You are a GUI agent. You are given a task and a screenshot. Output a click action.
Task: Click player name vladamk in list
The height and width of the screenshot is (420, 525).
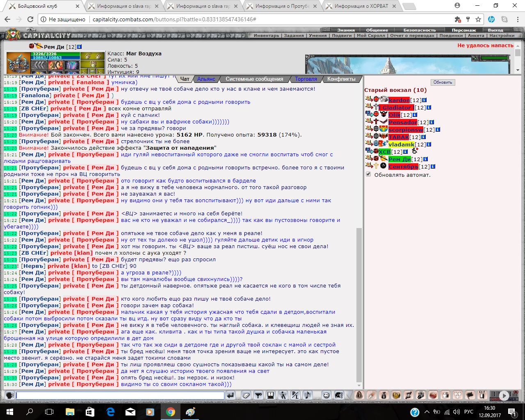pyautogui.click(x=402, y=144)
